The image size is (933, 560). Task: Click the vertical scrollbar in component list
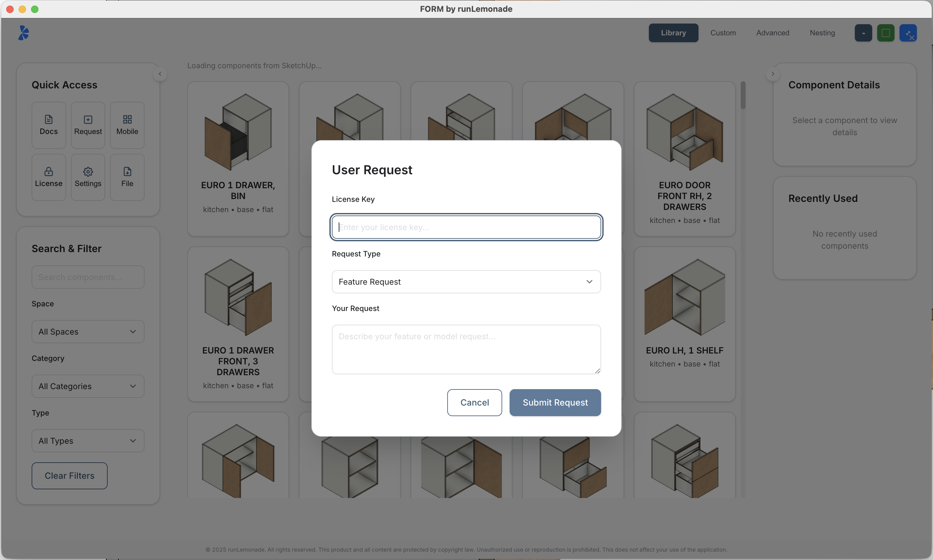tap(743, 95)
